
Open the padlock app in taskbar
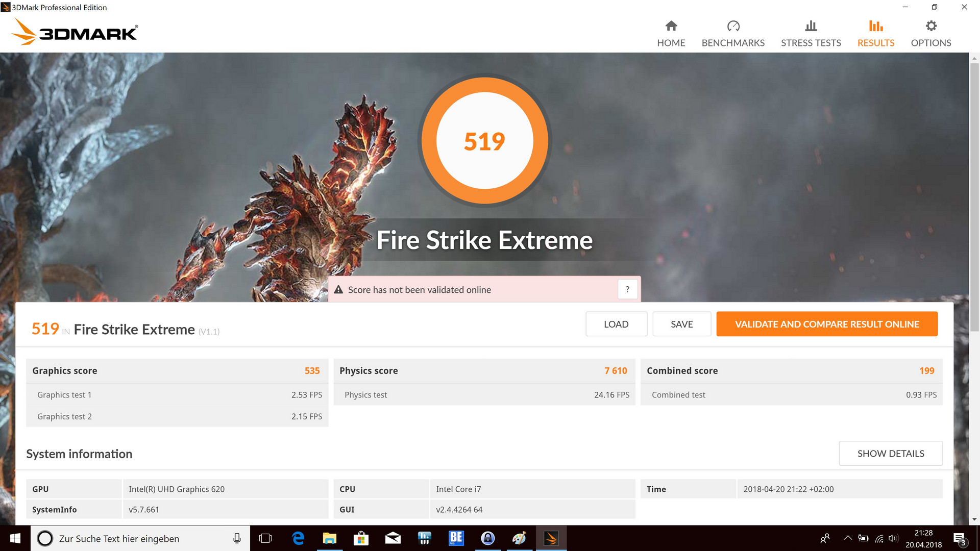pyautogui.click(x=487, y=538)
